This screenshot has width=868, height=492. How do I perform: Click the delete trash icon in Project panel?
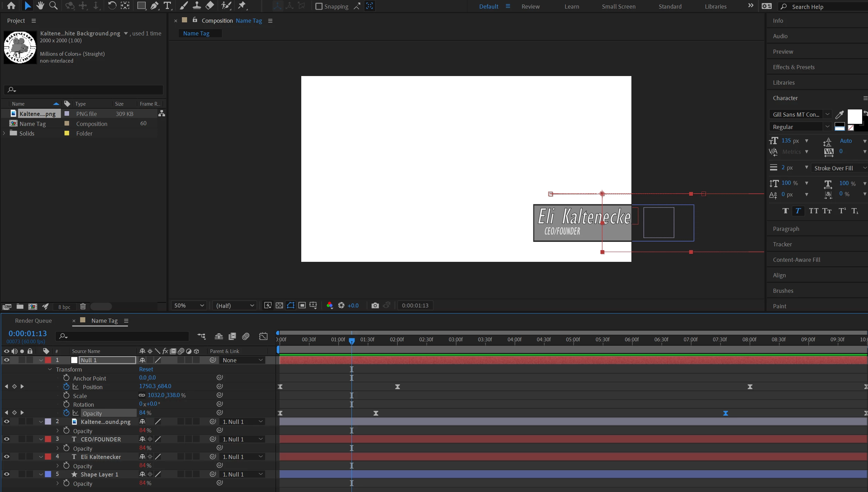point(83,307)
